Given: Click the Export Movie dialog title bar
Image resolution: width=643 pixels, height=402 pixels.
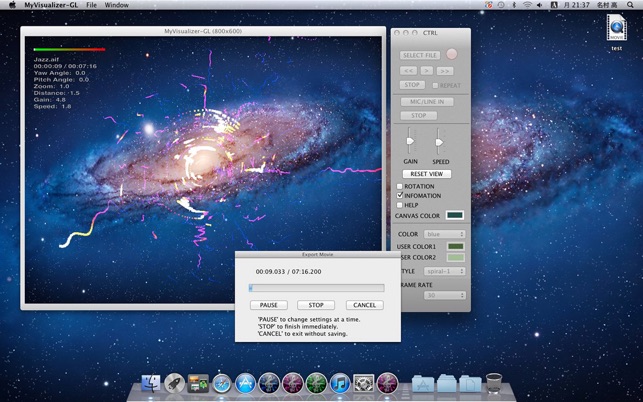Looking at the screenshot, I should click(318, 254).
